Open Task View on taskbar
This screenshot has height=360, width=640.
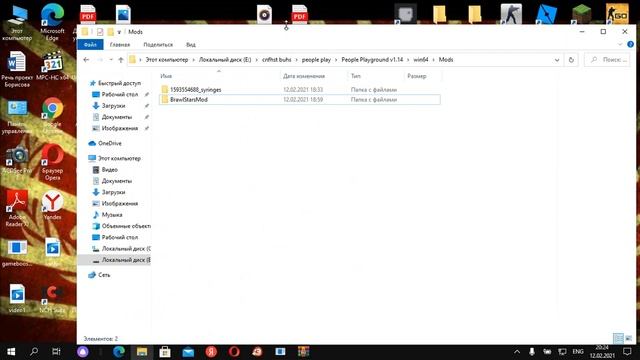coord(56,351)
